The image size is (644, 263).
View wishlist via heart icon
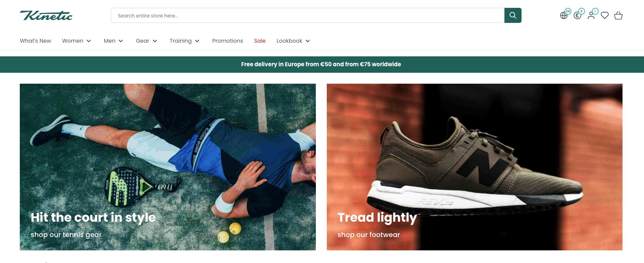click(605, 15)
